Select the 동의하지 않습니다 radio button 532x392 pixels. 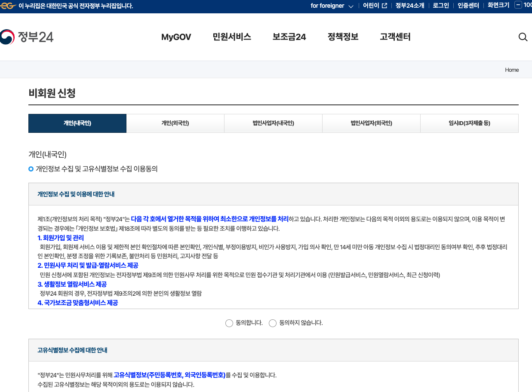pyautogui.click(x=273, y=323)
